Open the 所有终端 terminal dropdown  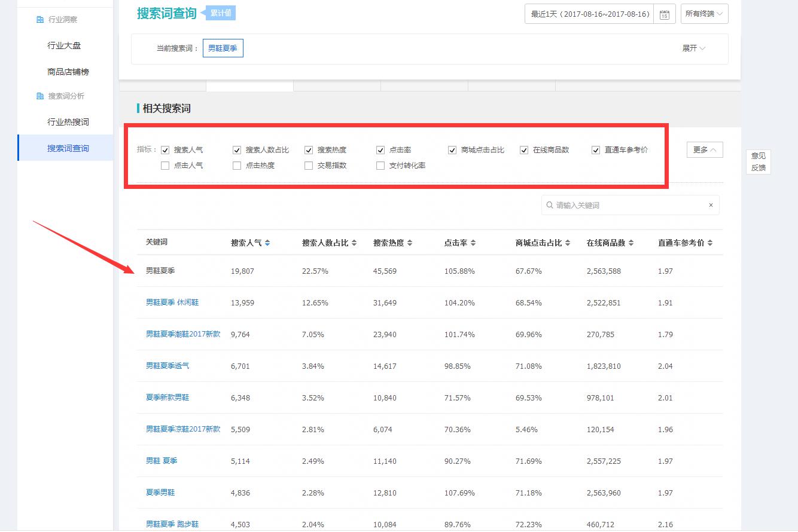coord(704,14)
